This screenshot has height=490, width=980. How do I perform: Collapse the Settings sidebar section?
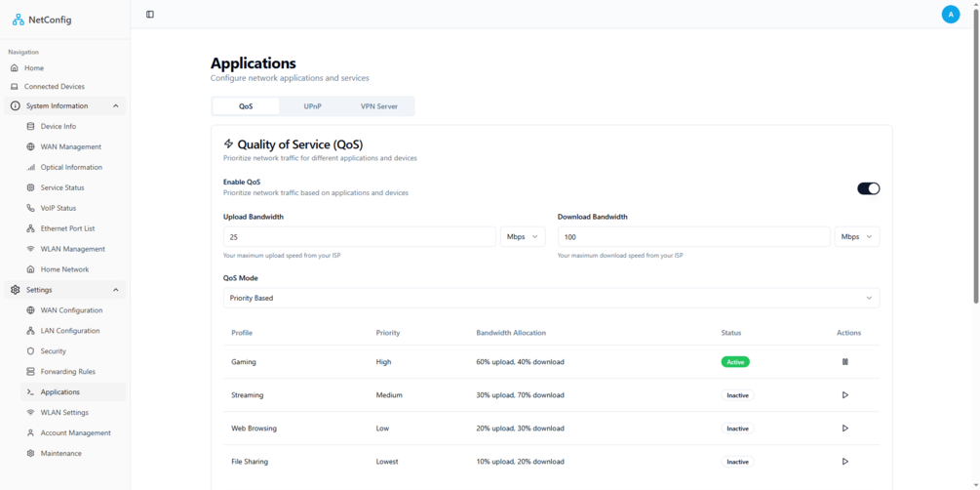pos(115,290)
